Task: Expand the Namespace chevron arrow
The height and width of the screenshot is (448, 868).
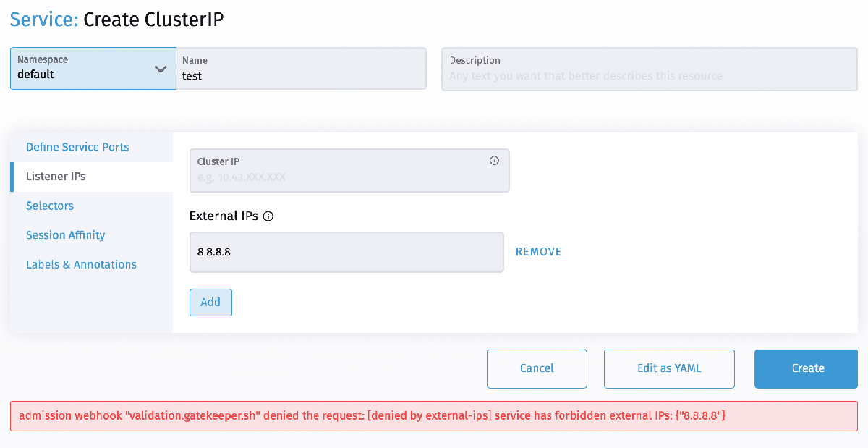Action: 161,69
